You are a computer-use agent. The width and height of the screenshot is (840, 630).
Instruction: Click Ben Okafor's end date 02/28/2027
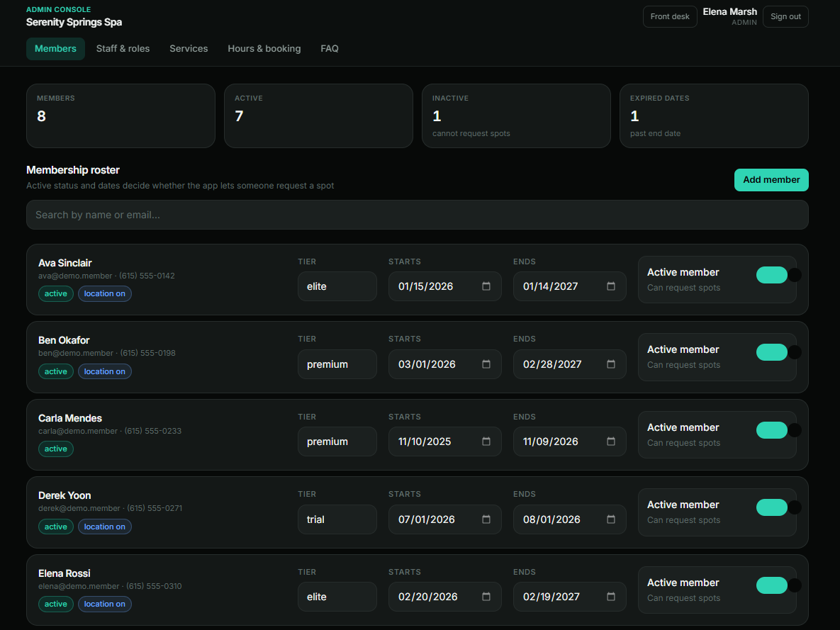[552, 364]
